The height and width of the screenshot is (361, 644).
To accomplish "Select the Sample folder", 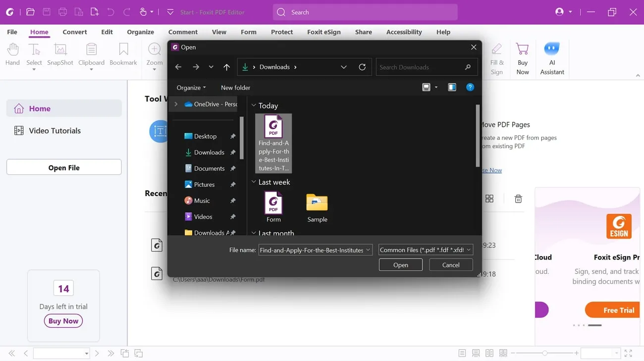I will tap(317, 208).
